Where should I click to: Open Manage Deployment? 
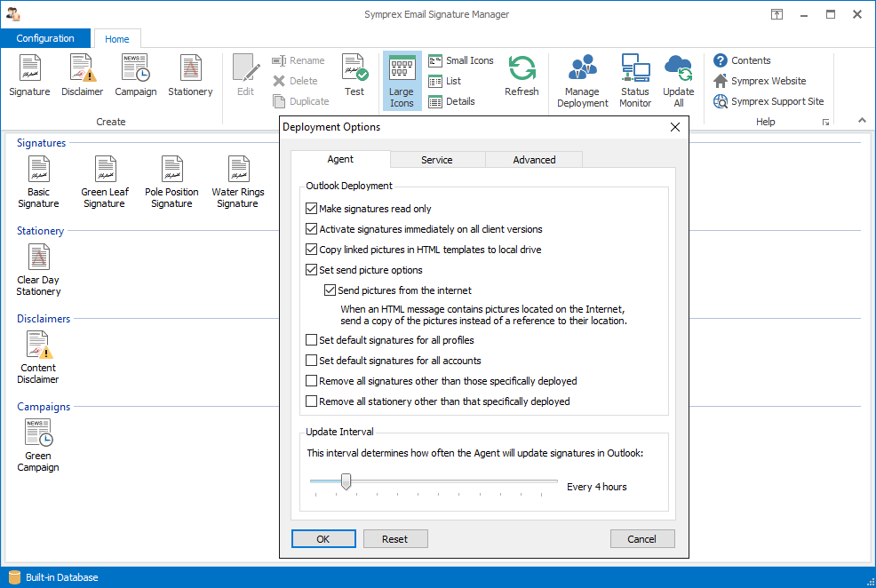pyautogui.click(x=583, y=81)
